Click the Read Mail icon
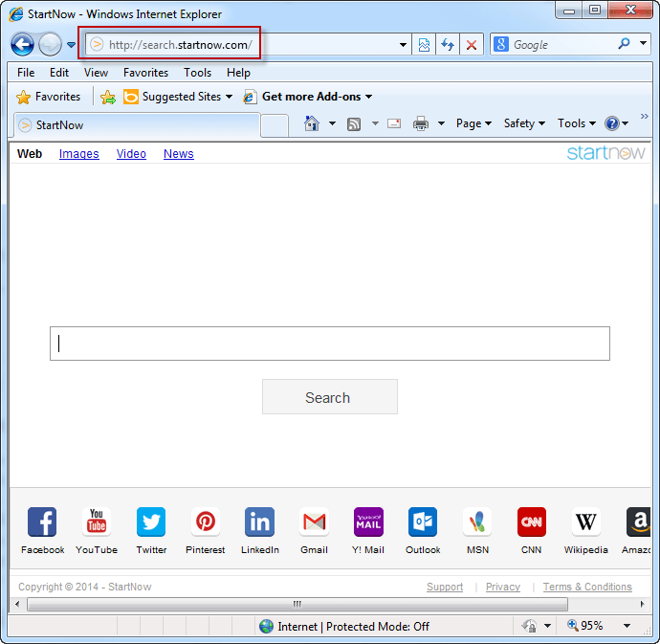The width and height of the screenshot is (660, 644). click(x=394, y=123)
